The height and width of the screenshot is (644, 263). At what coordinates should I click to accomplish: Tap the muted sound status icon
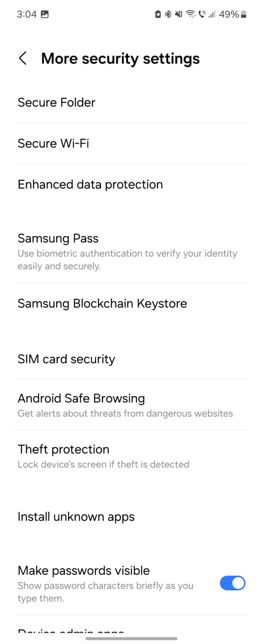point(179,14)
